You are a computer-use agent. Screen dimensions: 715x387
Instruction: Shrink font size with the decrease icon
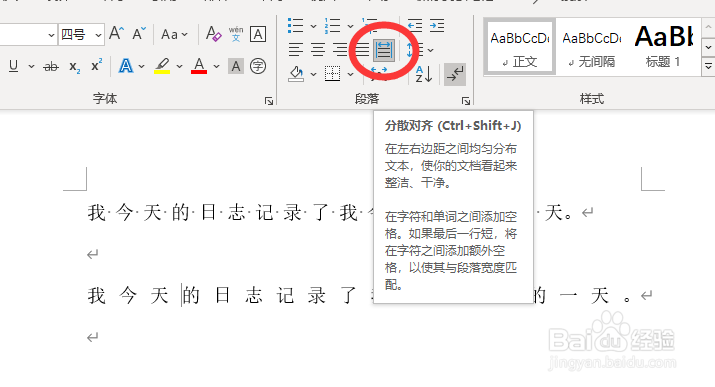pyautogui.click(x=139, y=34)
